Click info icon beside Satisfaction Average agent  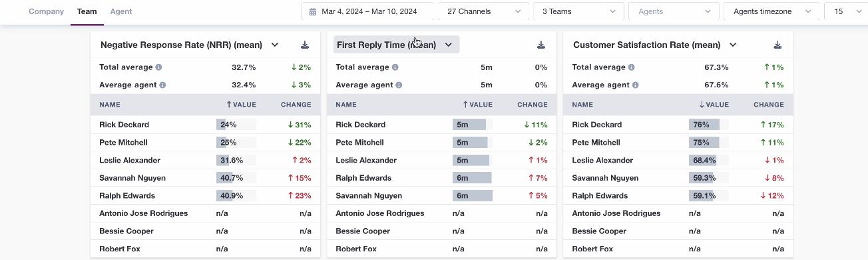(635, 85)
